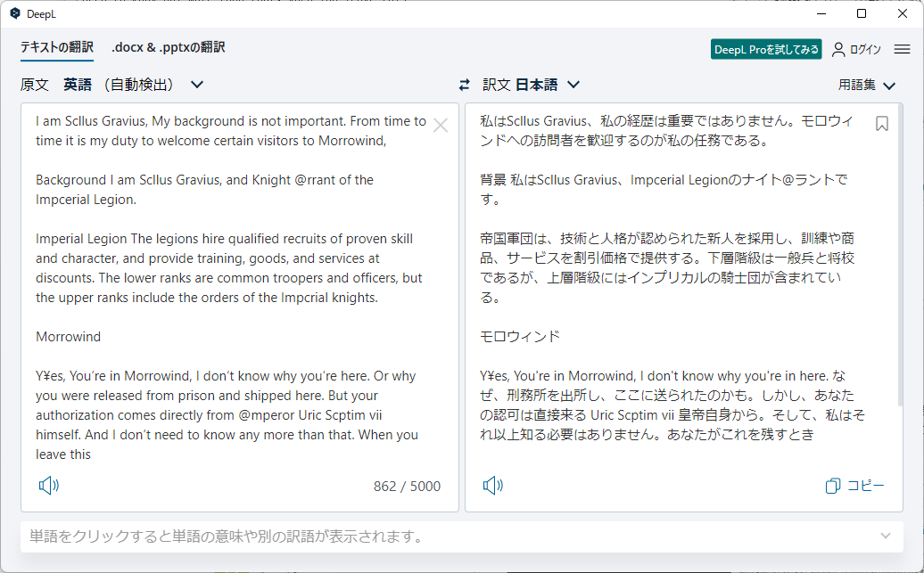Click the ログイン person icon
Viewport: 924px width, 573px height.
837,50
